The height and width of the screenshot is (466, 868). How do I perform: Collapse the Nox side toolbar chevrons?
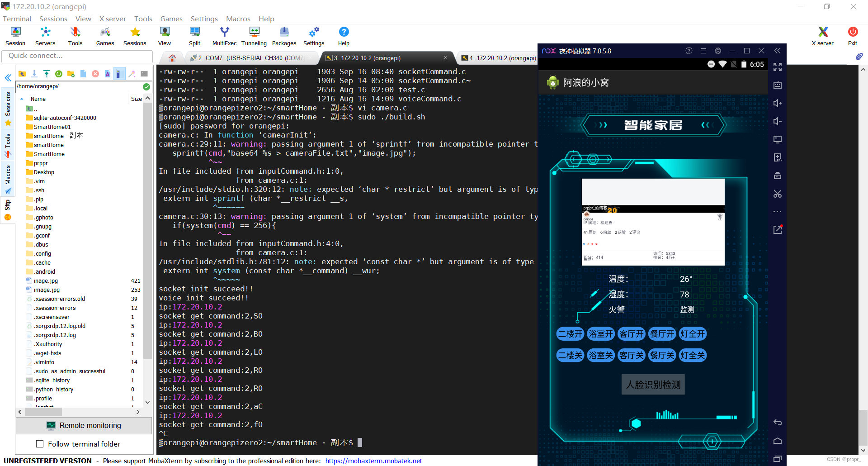point(778,51)
